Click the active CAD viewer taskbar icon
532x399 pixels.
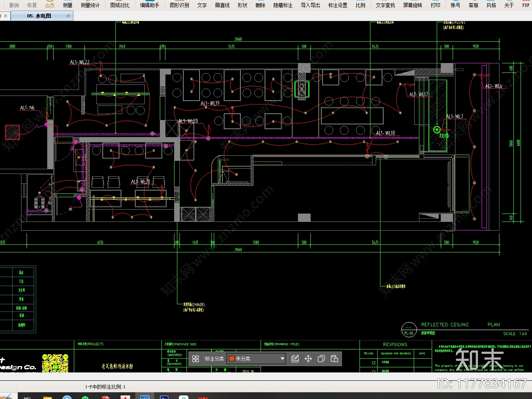point(144,397)
